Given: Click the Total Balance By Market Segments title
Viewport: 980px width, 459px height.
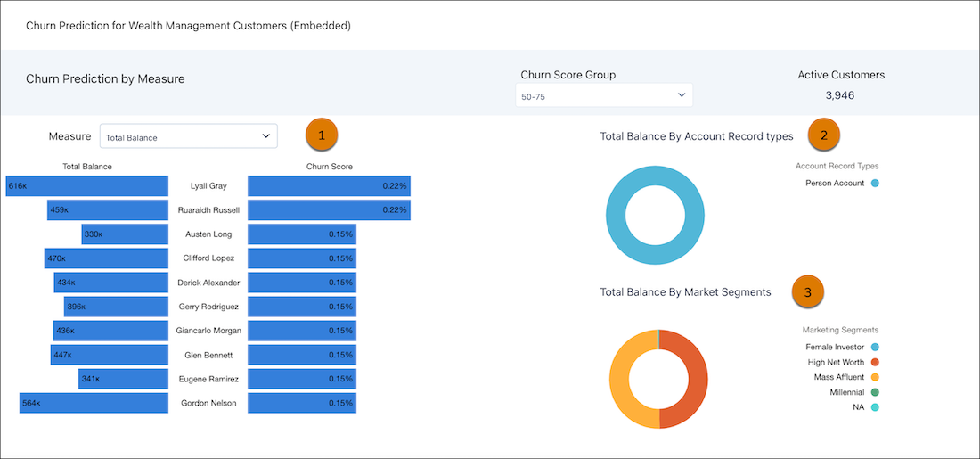Looking at the screenshot, I should [685, 292].
